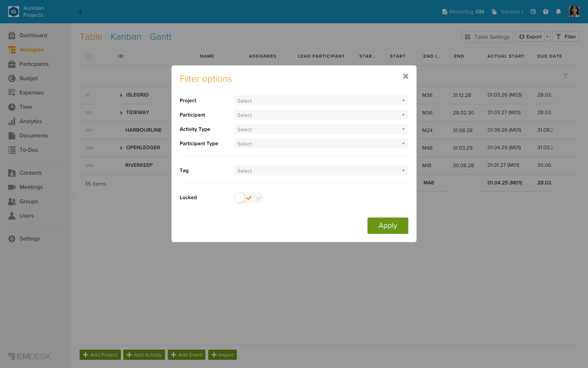Open notifications bell icon
588x368 pixels.
pos(558,12)
